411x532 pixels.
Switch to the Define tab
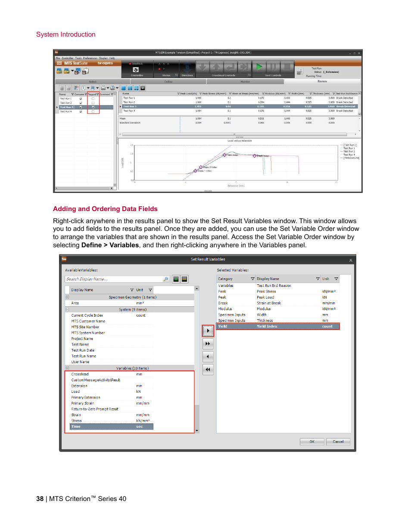168,81
